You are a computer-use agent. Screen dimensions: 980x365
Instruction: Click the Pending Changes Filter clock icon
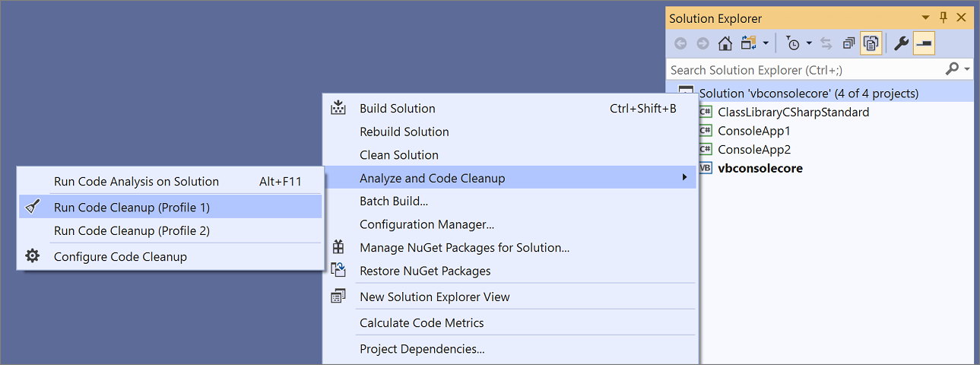click(x=793, y=43)
